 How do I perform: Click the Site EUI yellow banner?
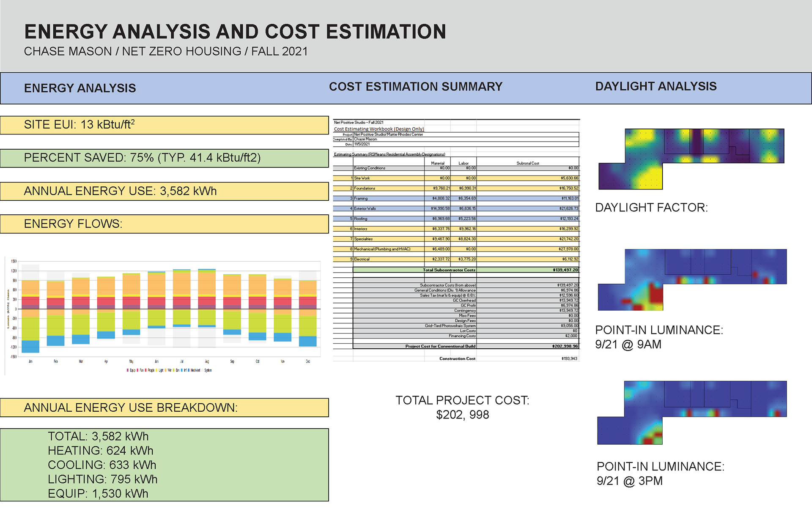click(x=164, y=125)
